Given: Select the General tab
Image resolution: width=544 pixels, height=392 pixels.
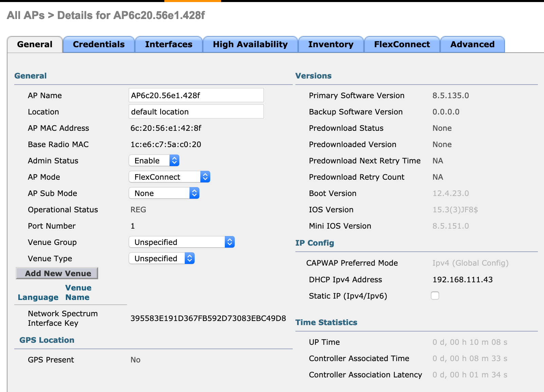Looking at the screenshot, I should (x=34, y=44).
